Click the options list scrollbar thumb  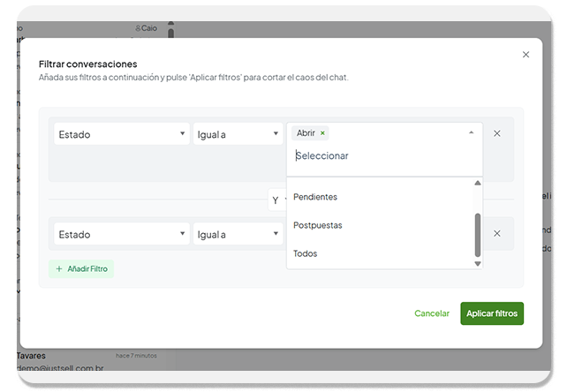[478, 234]
